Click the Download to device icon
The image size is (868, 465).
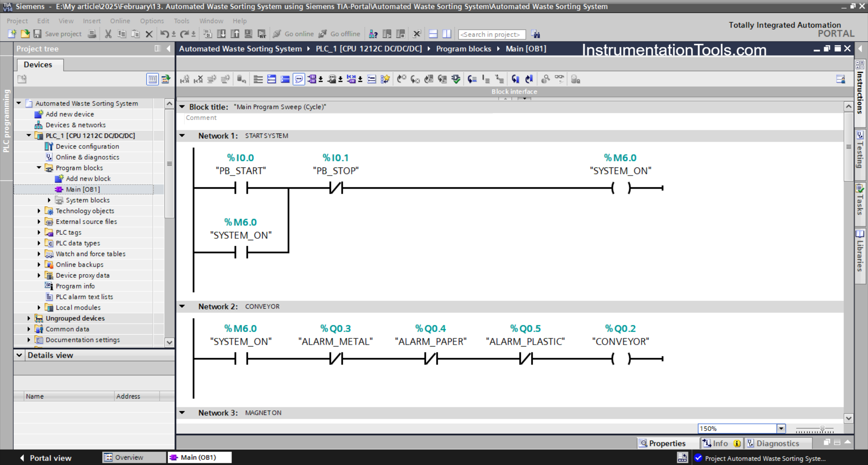tap(222, 34)
